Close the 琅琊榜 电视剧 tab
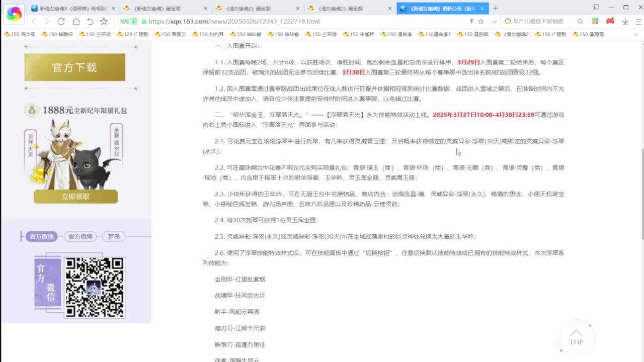Viewport: 644px width, 362px height. [x=113, y=9]
